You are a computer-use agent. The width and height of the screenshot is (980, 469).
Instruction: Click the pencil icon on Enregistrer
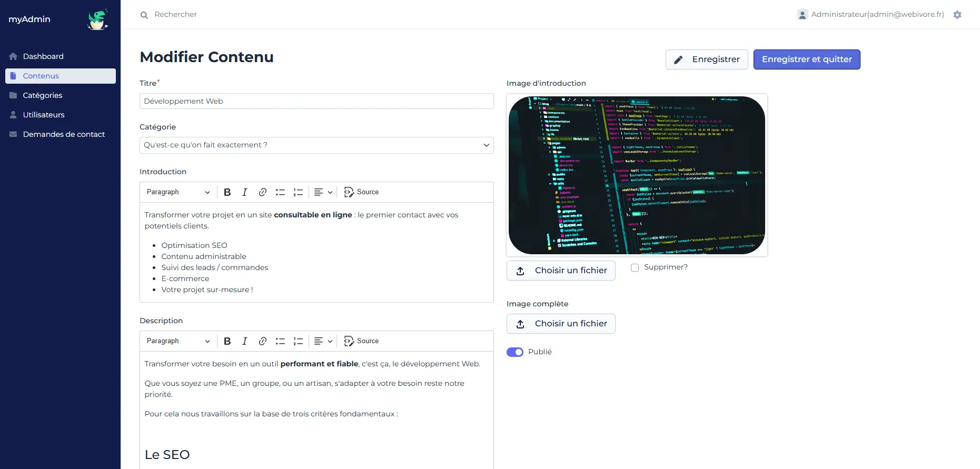[678, 60]
